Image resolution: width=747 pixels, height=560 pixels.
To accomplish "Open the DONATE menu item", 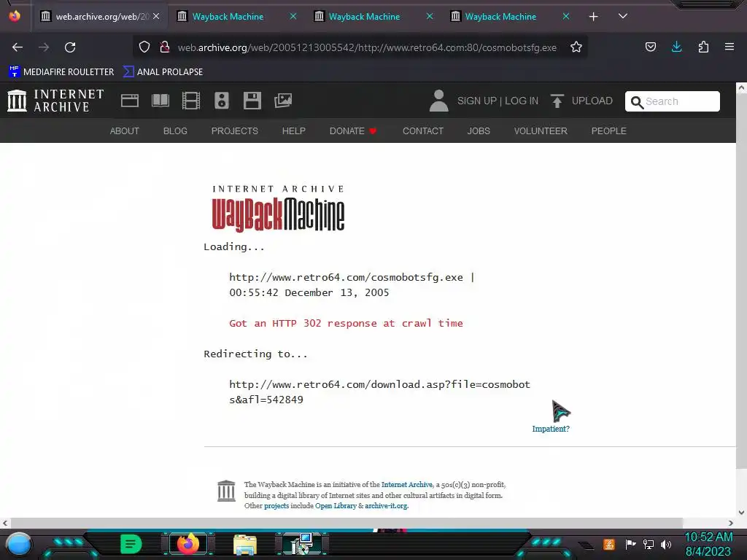I will click(353, 131).
